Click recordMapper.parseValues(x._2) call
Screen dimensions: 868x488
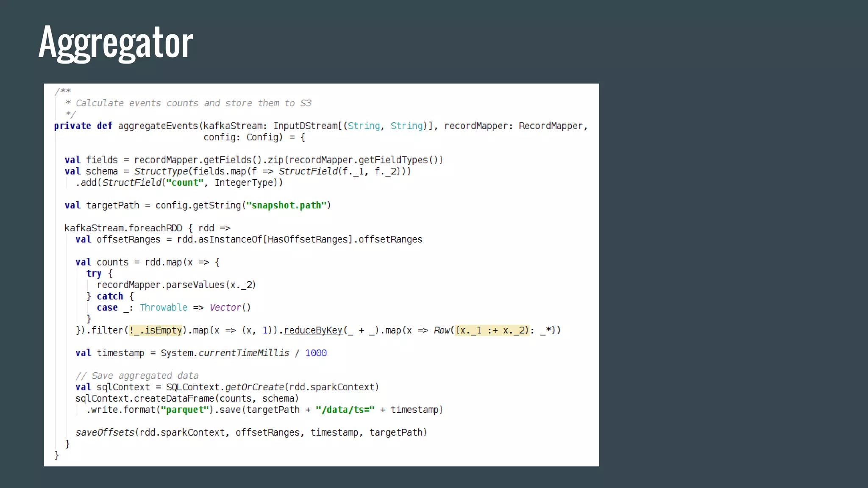point(176,285)
